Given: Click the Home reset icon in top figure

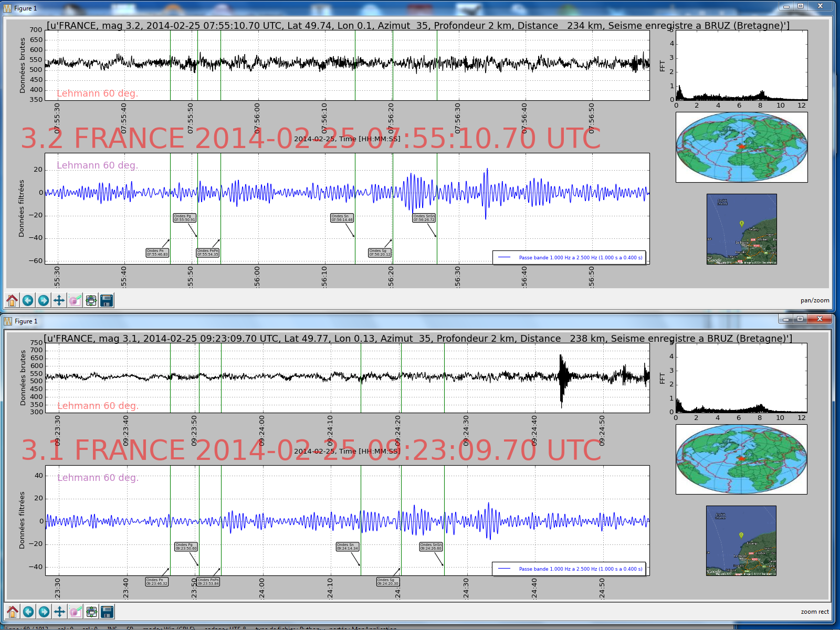Looking at the screenshot, I should tap(12, 300).
